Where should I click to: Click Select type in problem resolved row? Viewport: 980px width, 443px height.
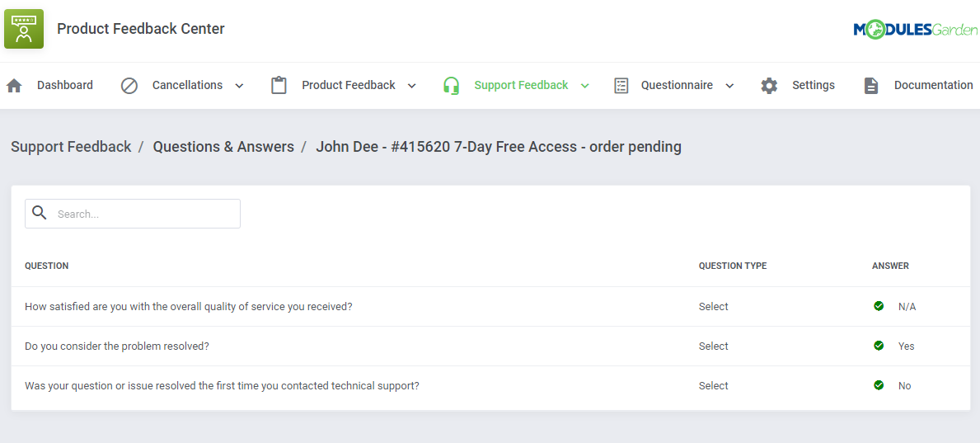click(x=713, y=346)
